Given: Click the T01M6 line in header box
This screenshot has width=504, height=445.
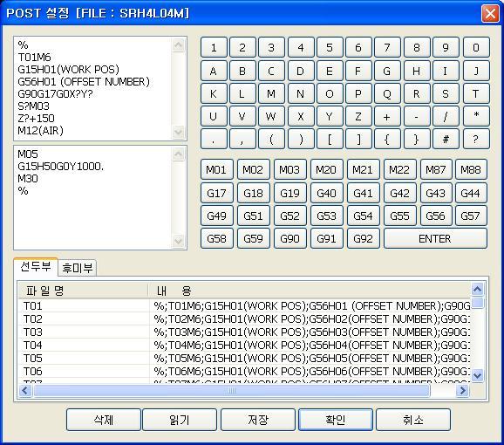Looking at the screenshot, I should [34, 58].
